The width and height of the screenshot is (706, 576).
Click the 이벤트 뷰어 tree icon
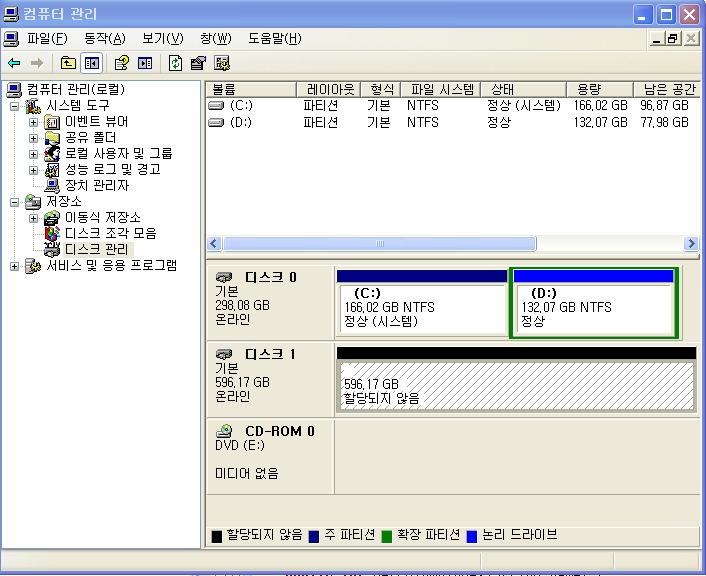coord(52,122)
